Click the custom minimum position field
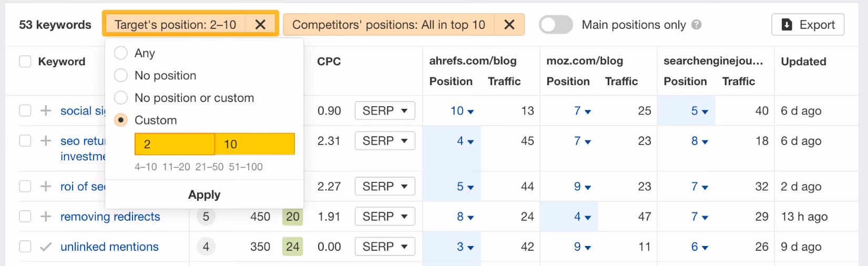This screenshot has width=868, height=266. pyautogui.click(x=175, y=144)
